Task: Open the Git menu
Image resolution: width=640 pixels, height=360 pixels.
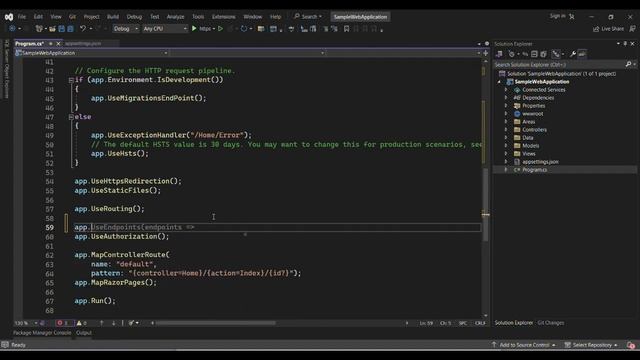Action: [x=72, y=17]
